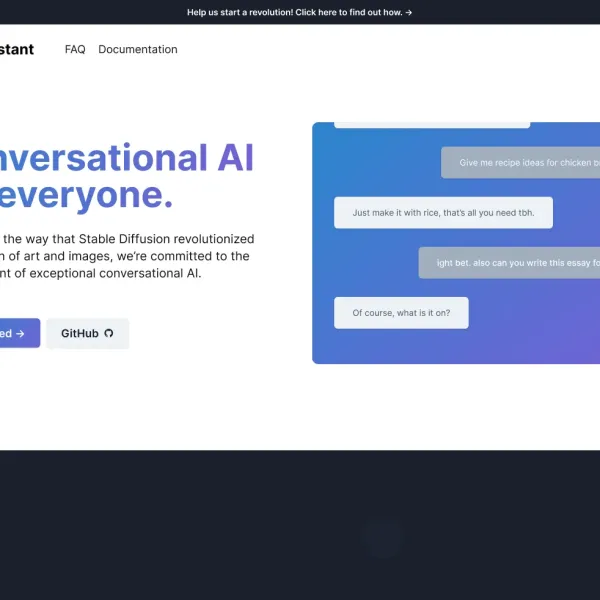Viewport: 600px width, 600px height.
Task: Open the Documentation link
Action: coord(138,49)
